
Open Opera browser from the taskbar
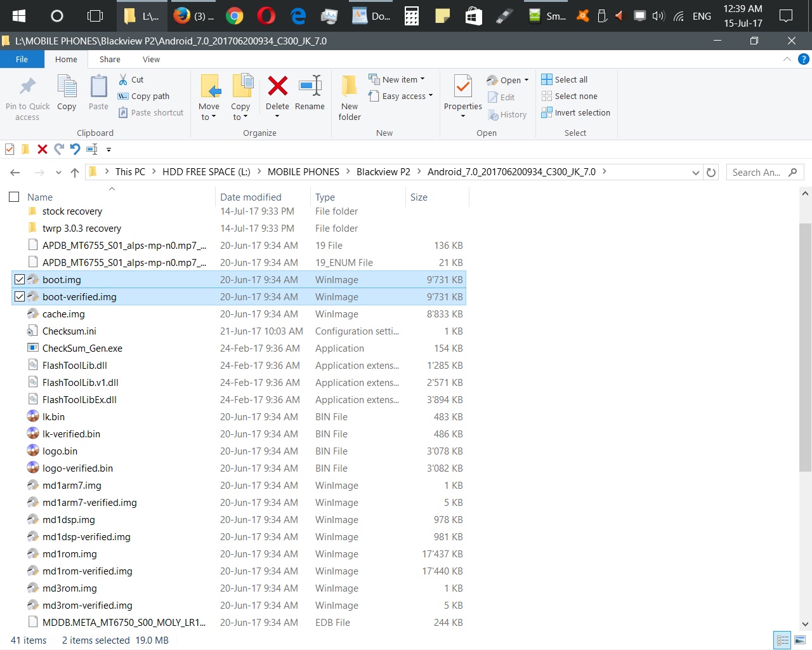(266, 16)
